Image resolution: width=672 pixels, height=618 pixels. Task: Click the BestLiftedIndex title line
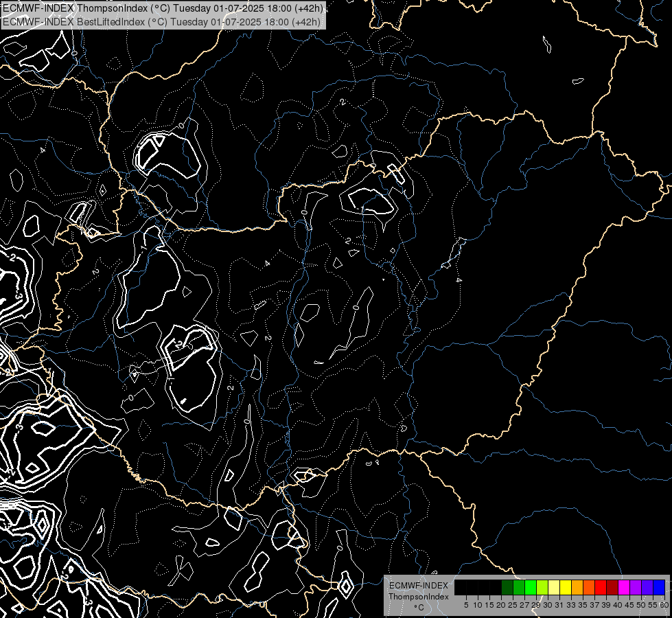coord(163,21)
